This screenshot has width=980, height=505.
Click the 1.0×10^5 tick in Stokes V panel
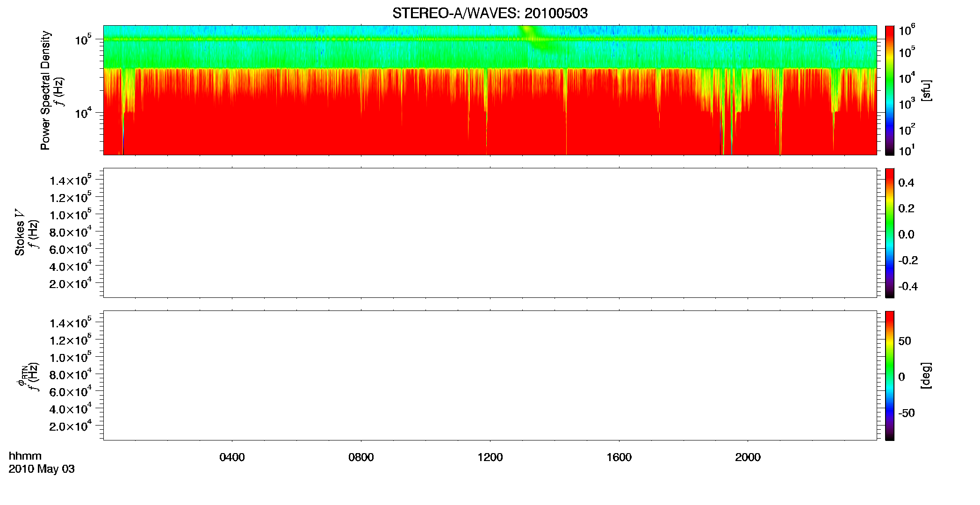pyautogui.click(x=71, y=214)
